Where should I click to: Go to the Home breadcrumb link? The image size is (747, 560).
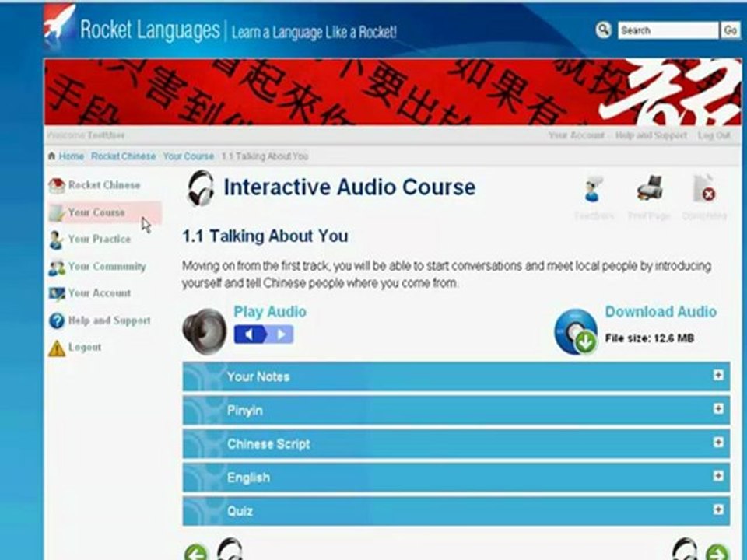tap(71, 156)
